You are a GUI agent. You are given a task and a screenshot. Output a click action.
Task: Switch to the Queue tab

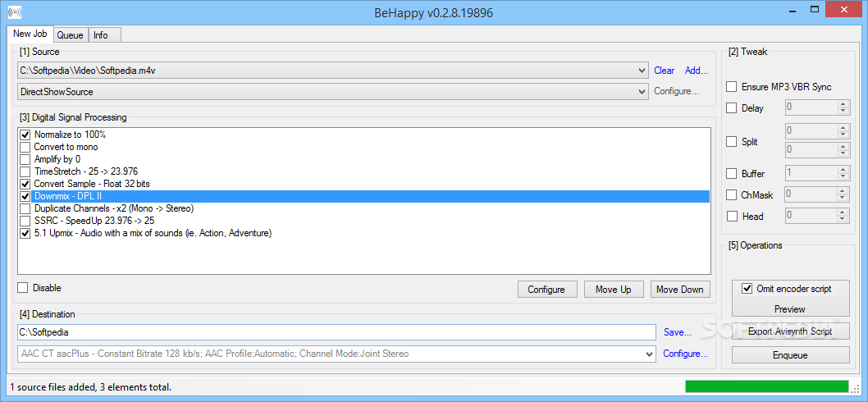pyautogui.click(x=71, y=35)
